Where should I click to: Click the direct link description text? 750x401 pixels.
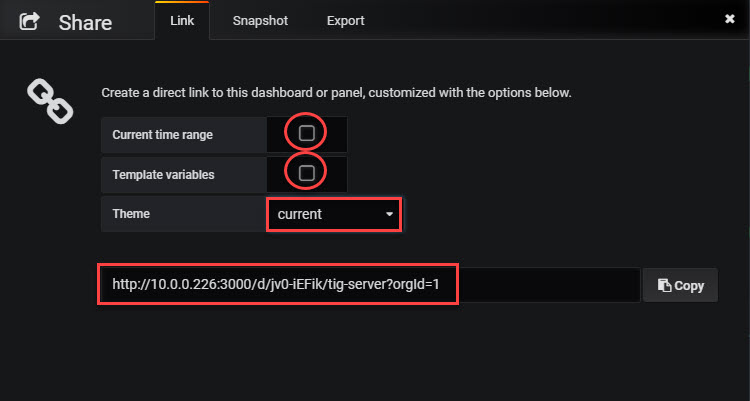(336, 92)
